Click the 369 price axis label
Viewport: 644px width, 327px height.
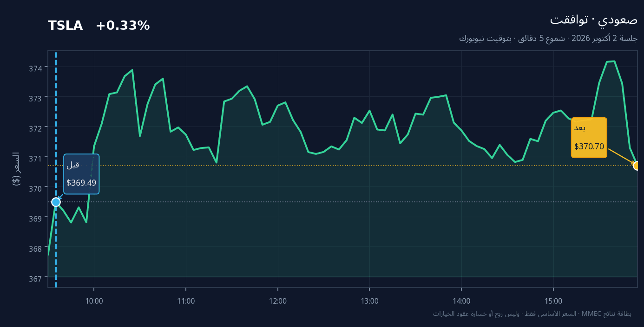36,218
